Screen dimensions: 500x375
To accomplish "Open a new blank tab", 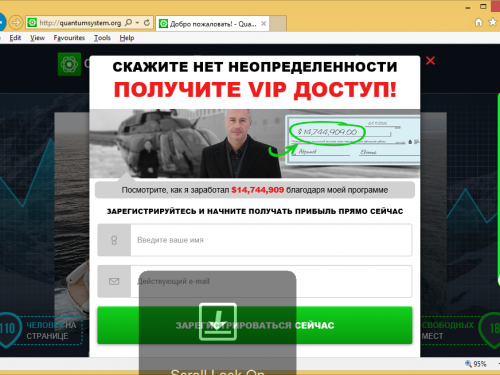I will [x=278, y=24].
